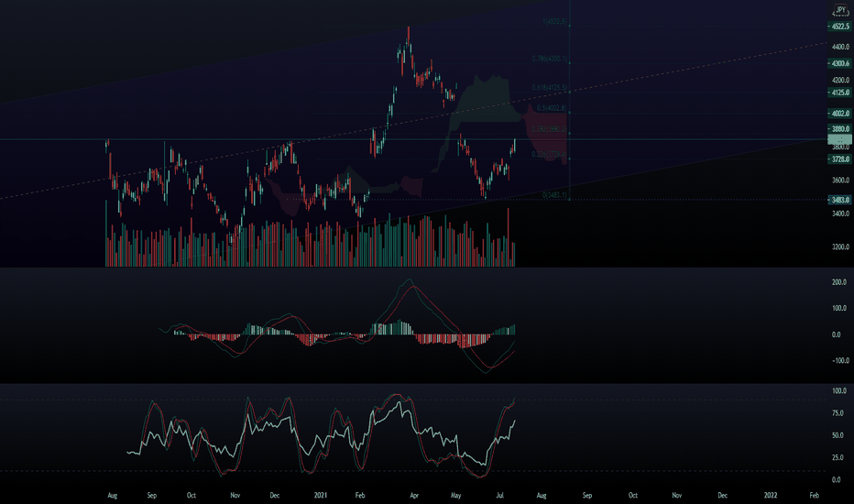The width and height of the screenshot is (854, 504).
Task: Click the 4522.5 price axis label
Action: point(840,27)
